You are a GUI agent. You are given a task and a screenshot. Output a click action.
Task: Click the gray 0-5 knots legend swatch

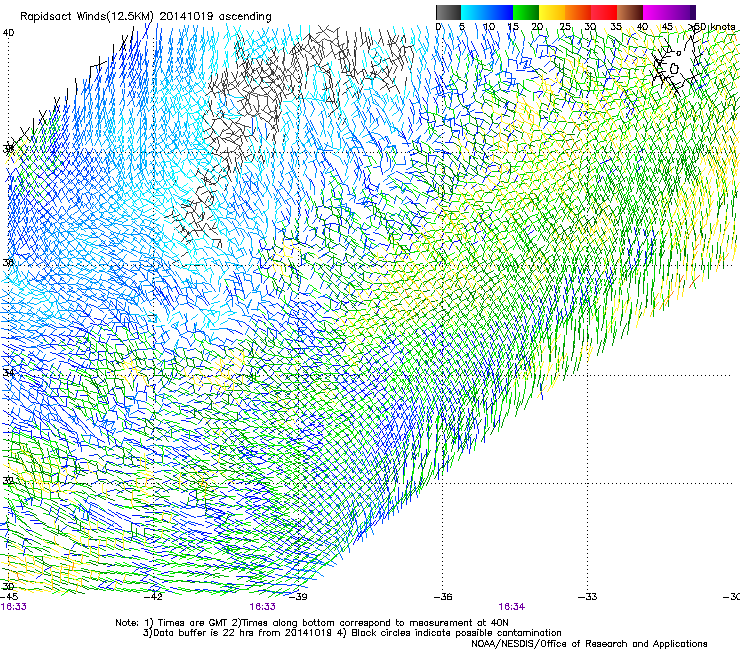click(448, 12)
